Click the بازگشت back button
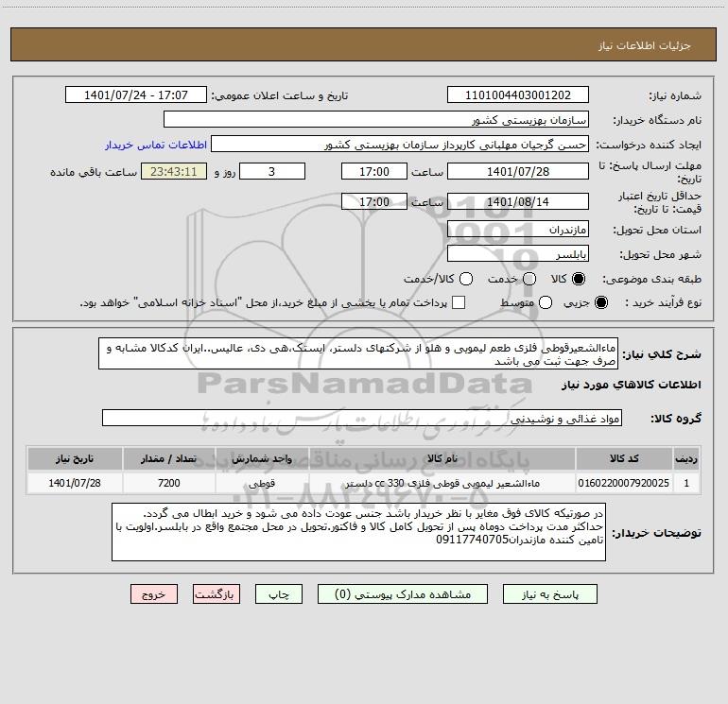The height and width of the screenshot is (704, 728). tap(217, 594)
